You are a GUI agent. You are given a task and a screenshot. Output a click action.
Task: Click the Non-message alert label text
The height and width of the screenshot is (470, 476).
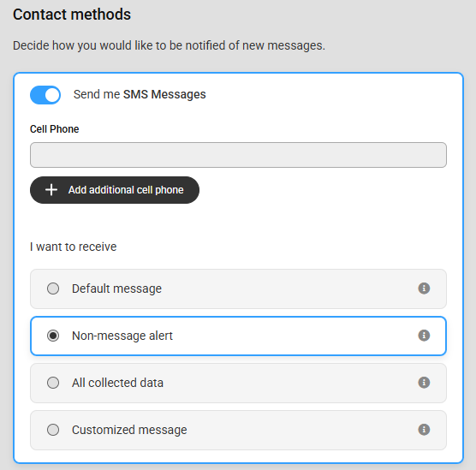[122, 336]
